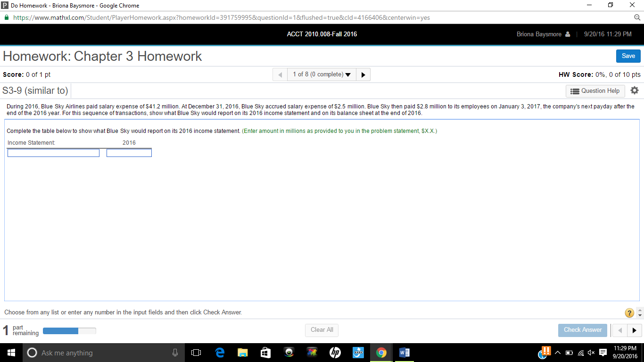
Task: Unmute the speaker in the system tray
Action: tap(591, 352)
